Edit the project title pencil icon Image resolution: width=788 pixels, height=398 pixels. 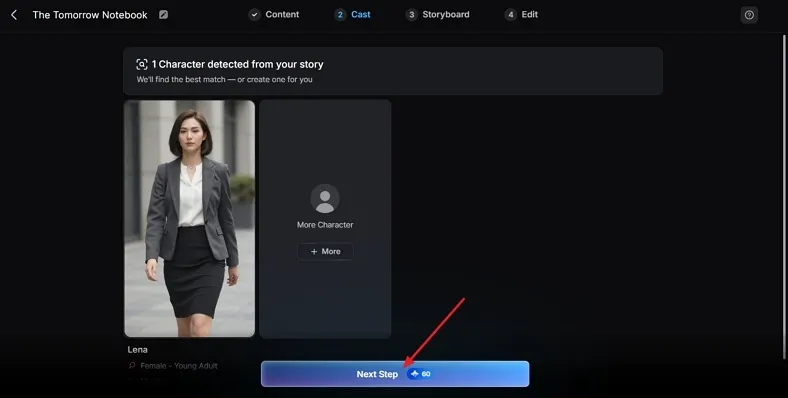[x=163, y=15]
